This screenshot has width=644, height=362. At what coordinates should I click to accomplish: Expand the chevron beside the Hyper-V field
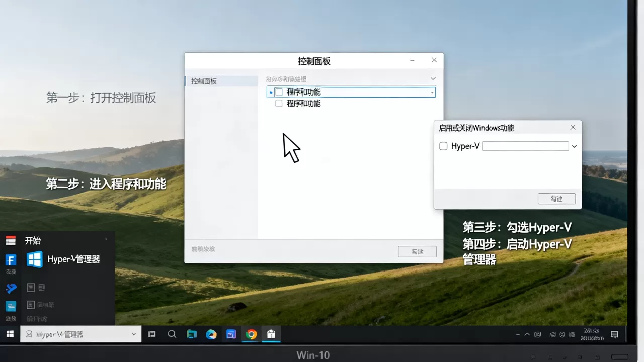click(574, 147)
